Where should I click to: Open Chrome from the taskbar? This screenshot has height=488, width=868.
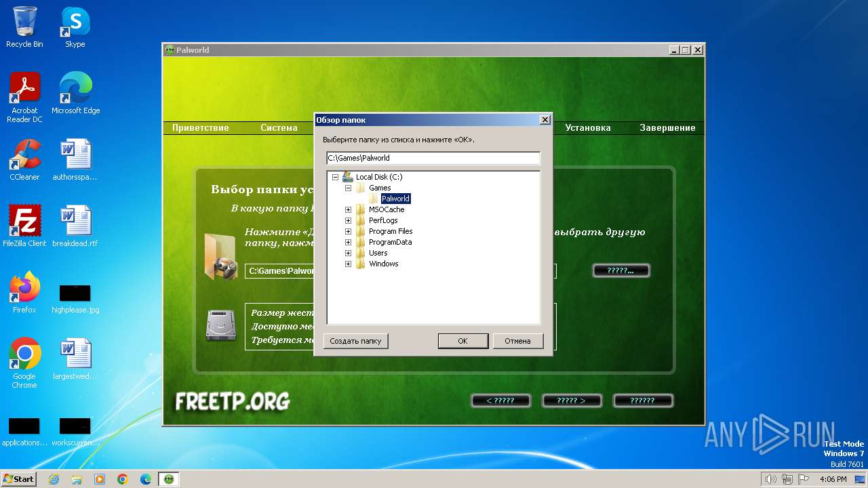[123, 479]
